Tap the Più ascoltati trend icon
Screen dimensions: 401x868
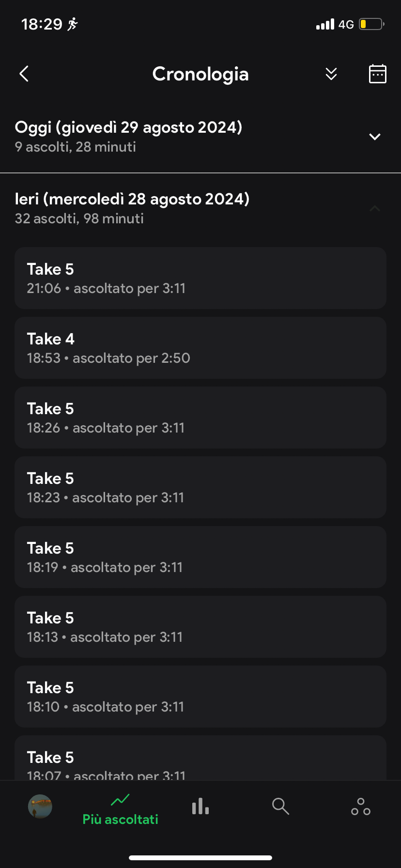tap(120, 800)
